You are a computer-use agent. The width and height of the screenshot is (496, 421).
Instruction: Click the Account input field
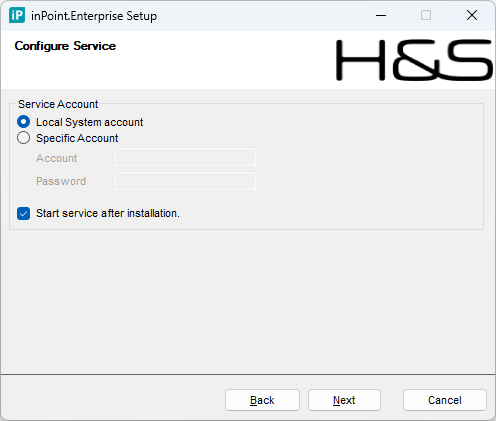(x=185, y=157)
